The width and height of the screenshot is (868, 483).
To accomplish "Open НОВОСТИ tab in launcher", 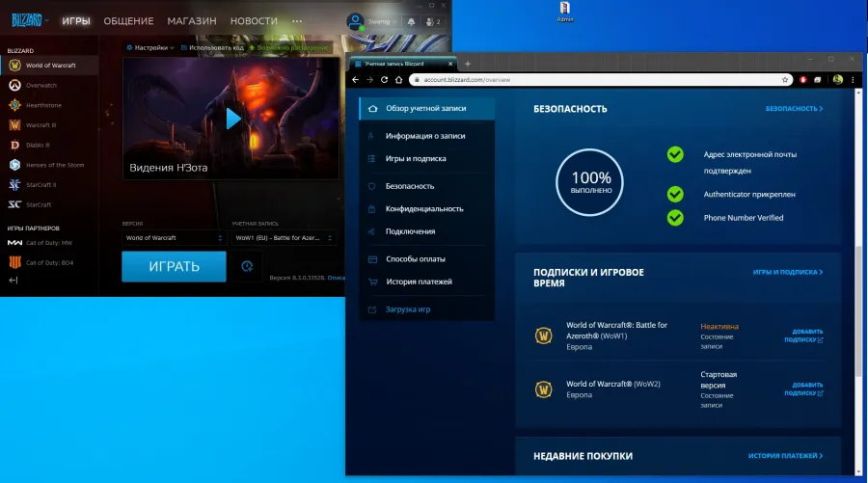I will point(254,21).
